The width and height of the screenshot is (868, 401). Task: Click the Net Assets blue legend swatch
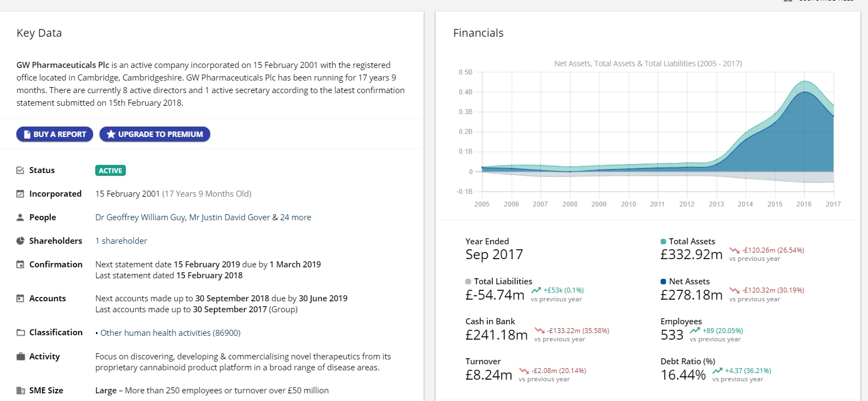[x=663, y=282]
